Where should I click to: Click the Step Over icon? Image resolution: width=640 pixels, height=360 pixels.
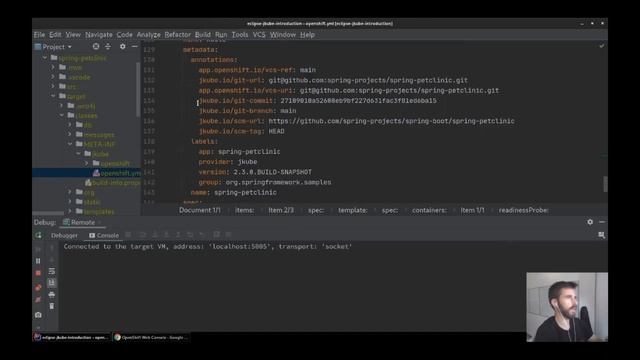point(143,235)
